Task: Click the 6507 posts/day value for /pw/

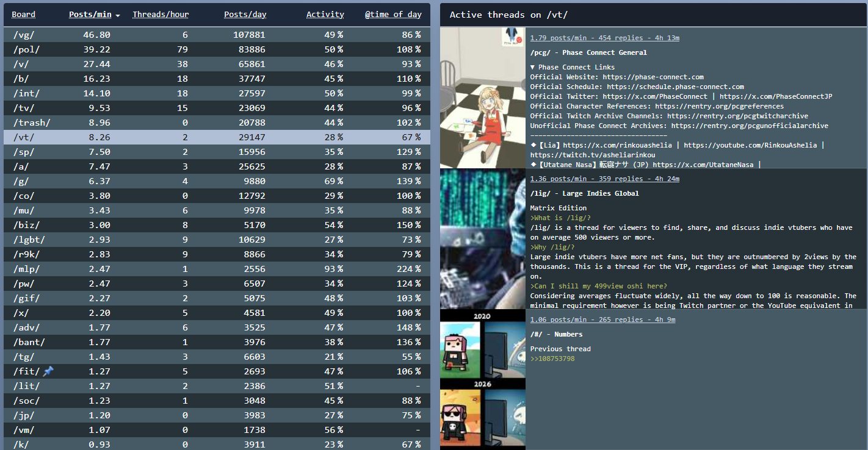Action: point(255,284)
